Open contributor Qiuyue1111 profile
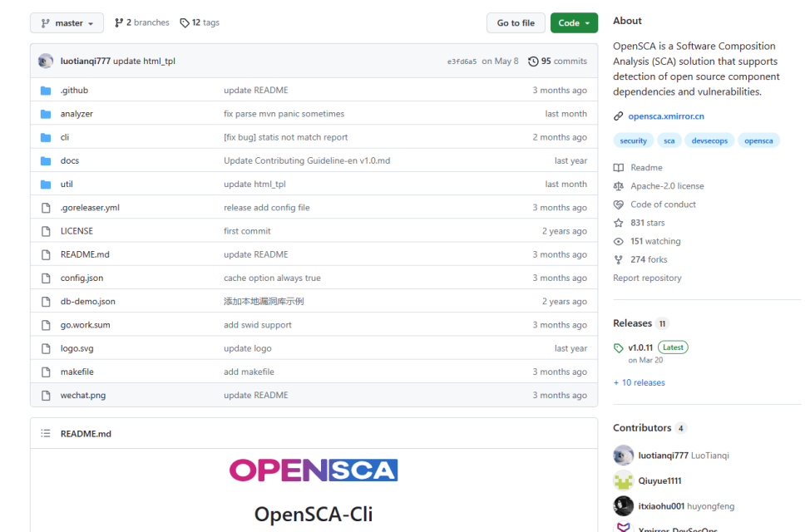The width and height of the screenshot is (805, 532). tap(659, 481)
